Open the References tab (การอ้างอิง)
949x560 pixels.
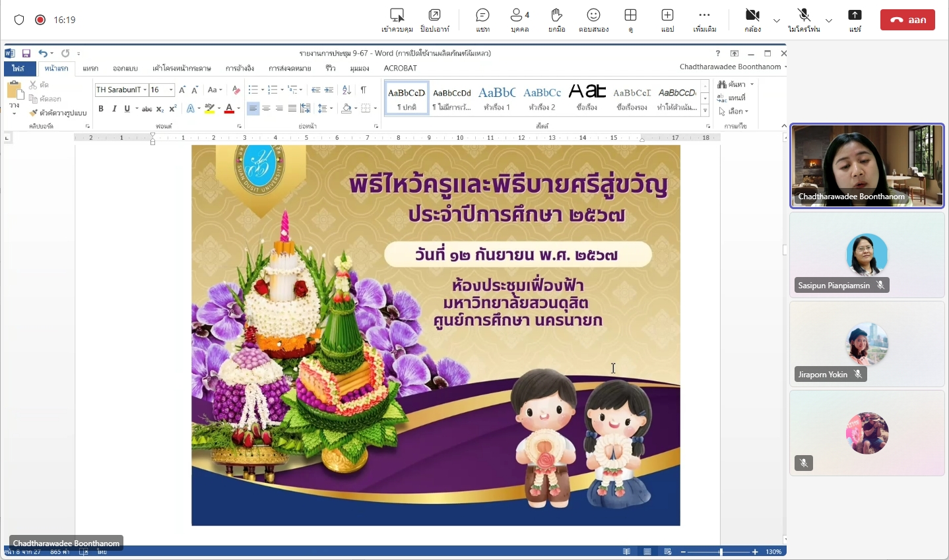coord(240,68)
